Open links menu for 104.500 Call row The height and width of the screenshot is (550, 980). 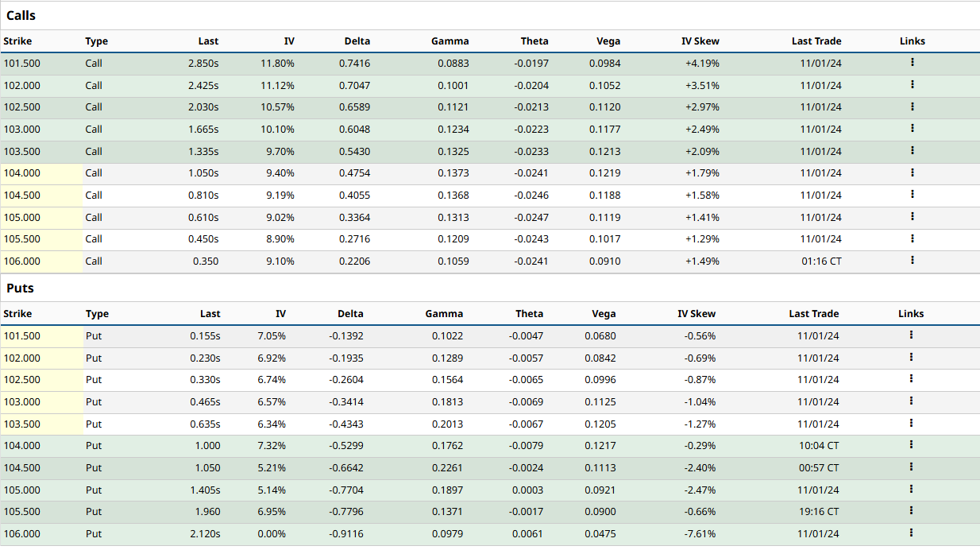tap(912, 194)
